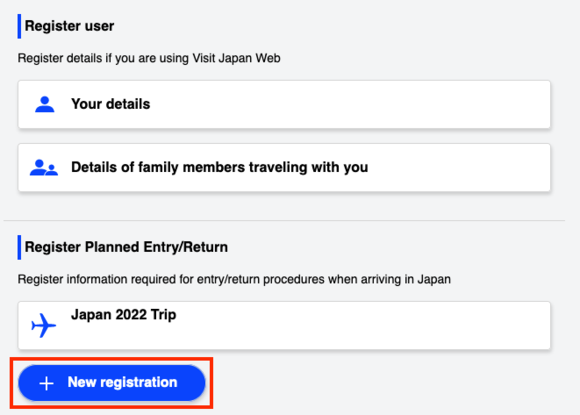
Task: Open Details of family members traveling with you
Action: [x=284, y=168]
